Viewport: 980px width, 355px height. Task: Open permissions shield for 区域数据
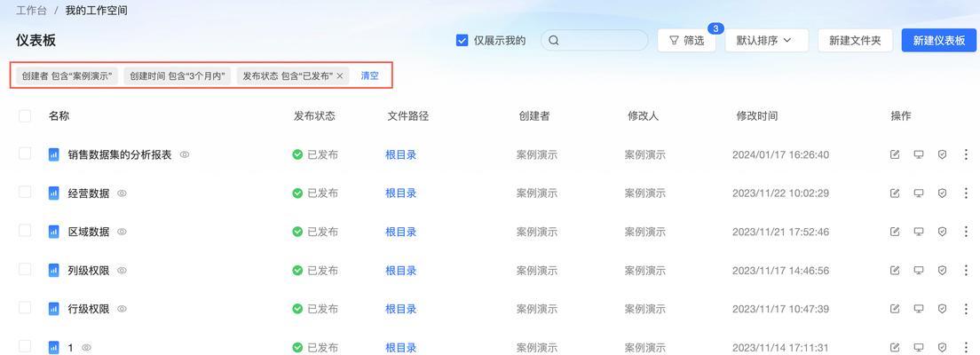(x=943, y=232)
